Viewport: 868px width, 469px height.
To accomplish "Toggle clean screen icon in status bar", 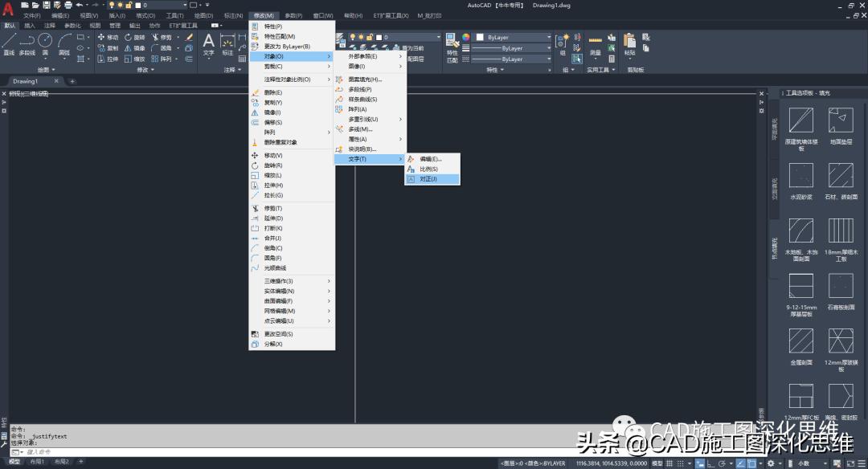I will tap(850, 463).
